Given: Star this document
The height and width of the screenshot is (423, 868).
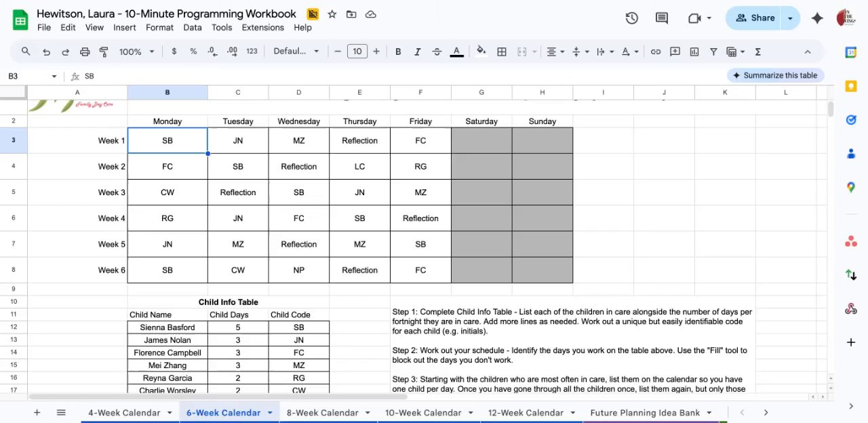Looking at the screenshot, I should tap(332, 14).
